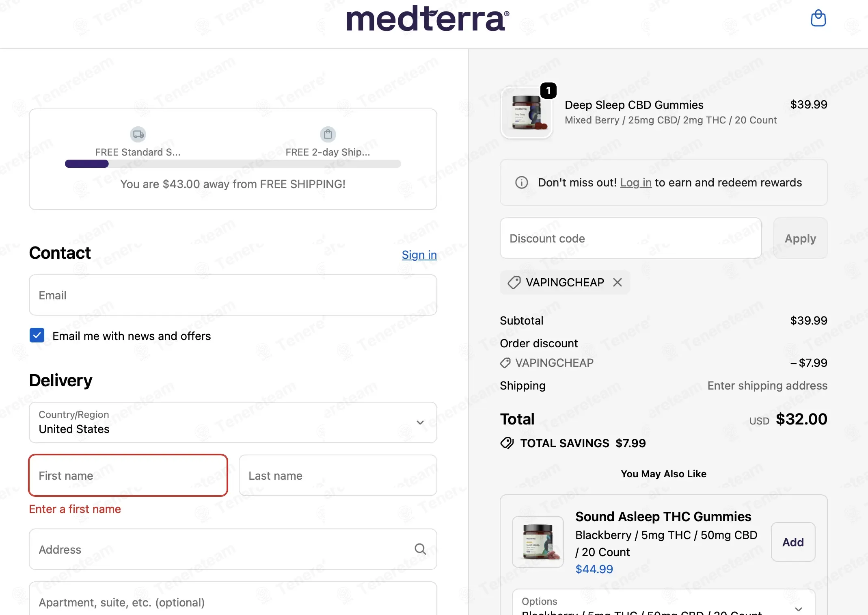The image size is (868, 615).
Task: Remove the VAPINGCHEAP discount code
Action: [x=618, y=282]
